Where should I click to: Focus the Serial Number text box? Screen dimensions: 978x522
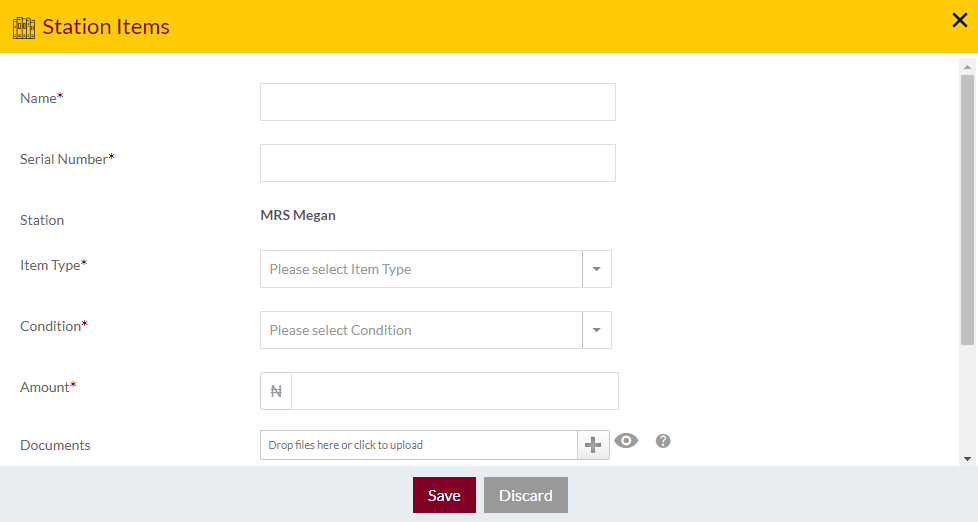[x=438, y=163]
